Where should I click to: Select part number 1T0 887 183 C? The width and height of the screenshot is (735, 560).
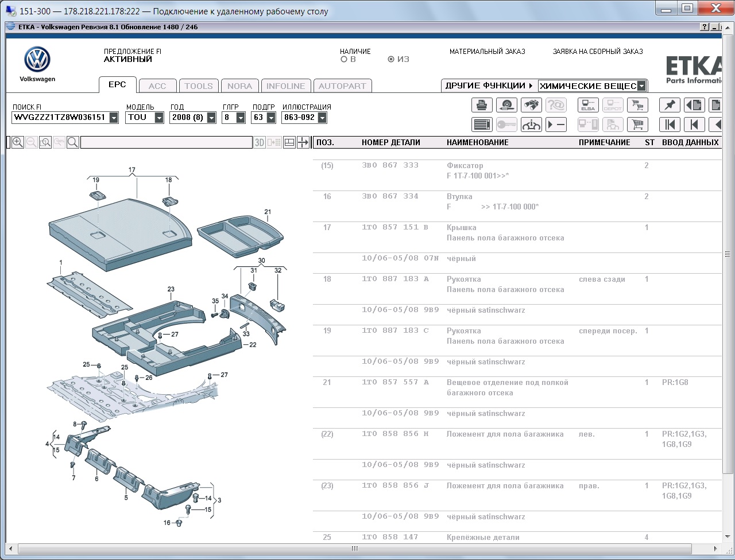pyautogui.click(x=395, y=331)
